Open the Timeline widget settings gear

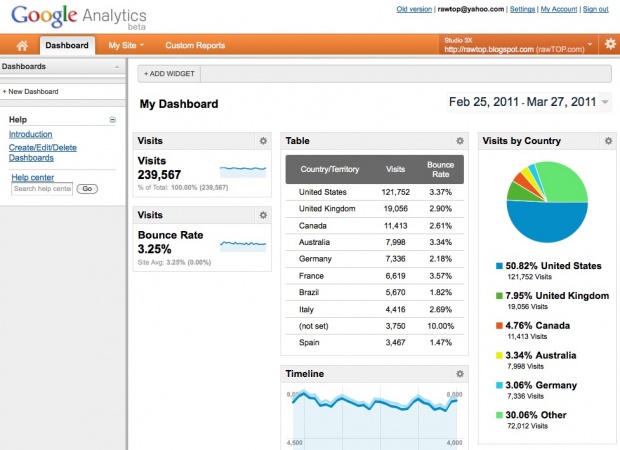pos(459,374)
